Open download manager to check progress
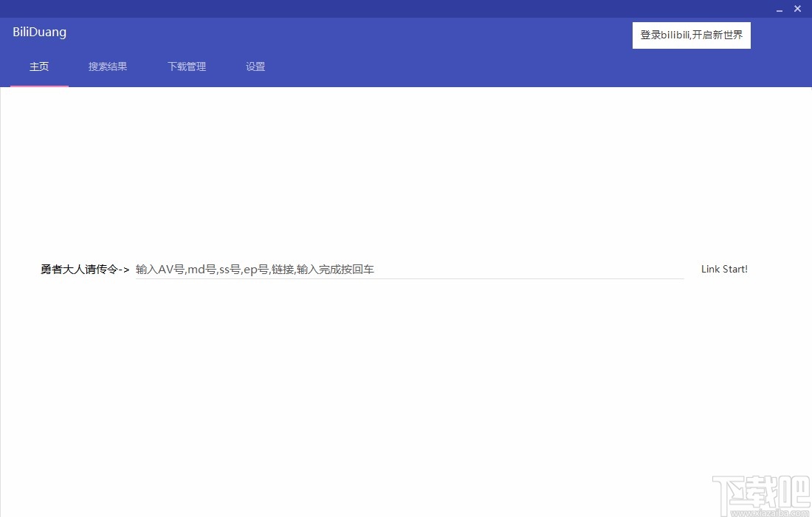 186,66
